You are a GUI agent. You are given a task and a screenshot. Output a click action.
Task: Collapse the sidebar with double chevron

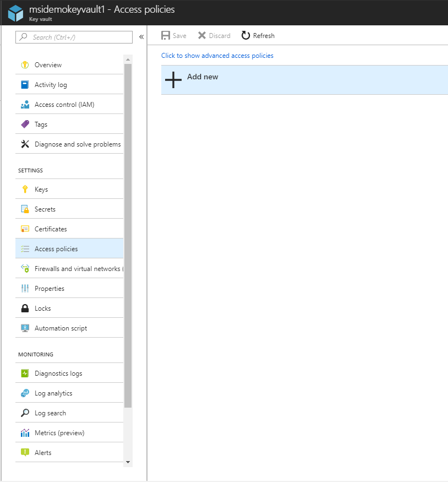click(141, 37)
